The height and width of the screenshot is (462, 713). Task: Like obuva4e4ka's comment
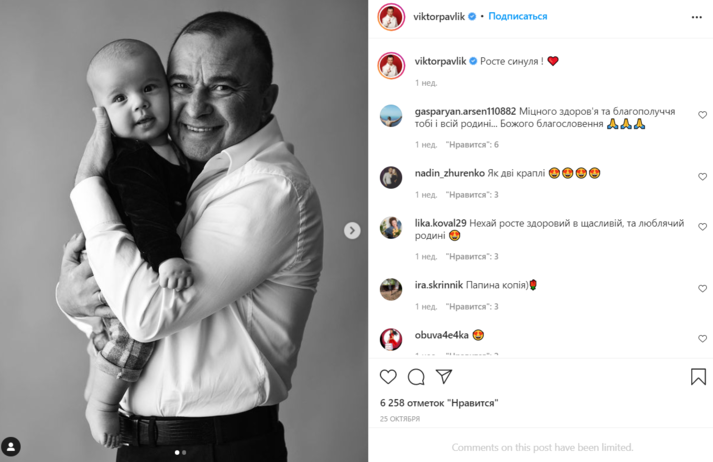pyautogui.click(x=703, y=338)
